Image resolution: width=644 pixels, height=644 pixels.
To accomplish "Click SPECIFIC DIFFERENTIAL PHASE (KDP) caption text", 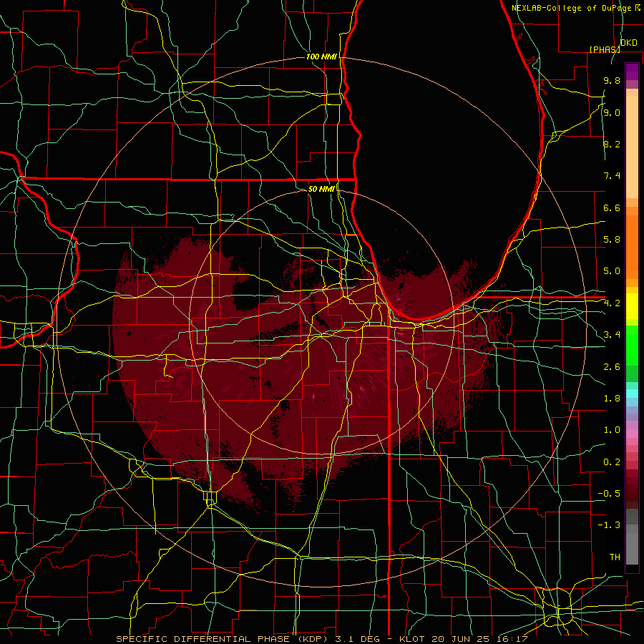I will pyautogui.click(x=223, y=639).
